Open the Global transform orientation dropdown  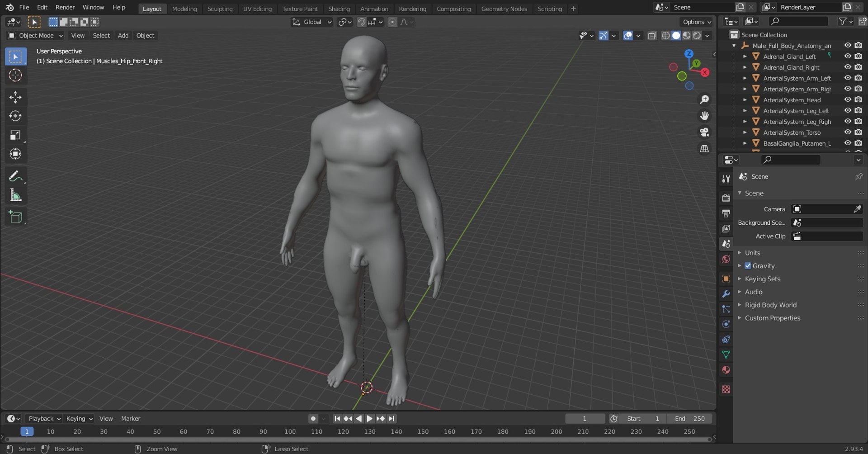point(312,22)
